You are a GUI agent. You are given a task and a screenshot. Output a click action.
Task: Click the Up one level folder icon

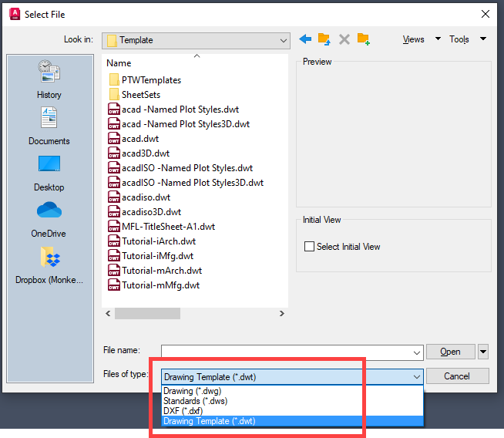point(324,39)
